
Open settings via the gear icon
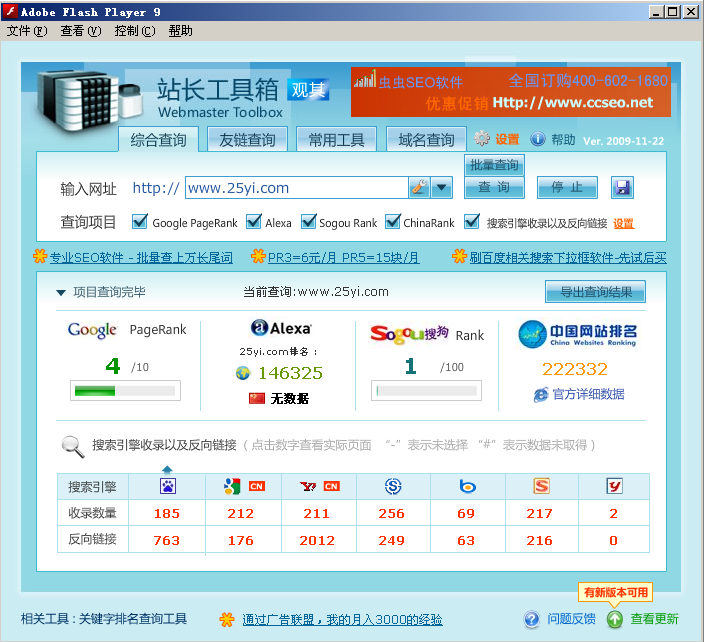click(x=482, y=139)
